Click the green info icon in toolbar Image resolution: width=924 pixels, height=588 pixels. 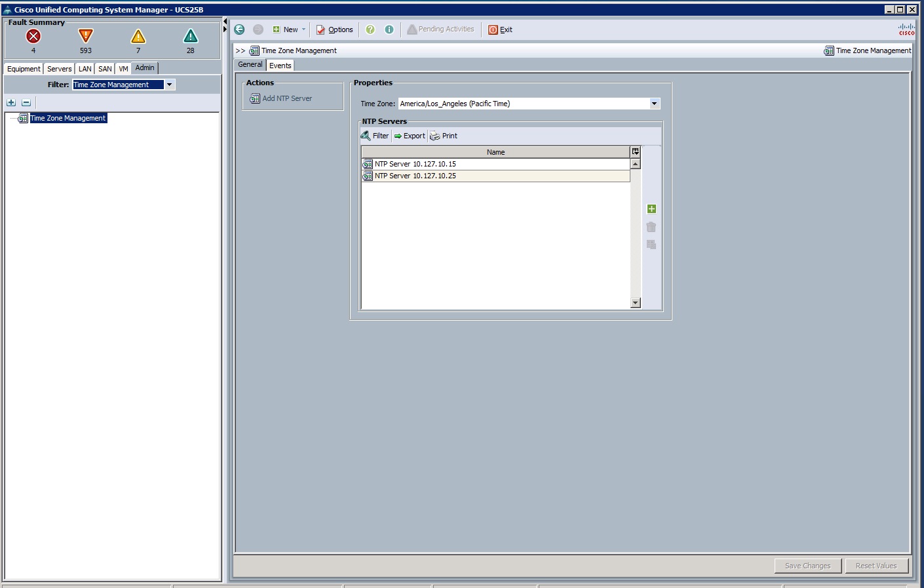pos(389,29)
